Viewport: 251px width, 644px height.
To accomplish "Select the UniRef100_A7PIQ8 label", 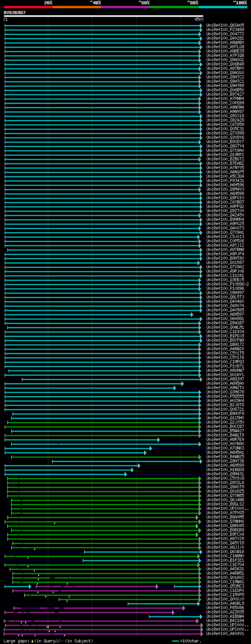I will [x=225, y=55].
